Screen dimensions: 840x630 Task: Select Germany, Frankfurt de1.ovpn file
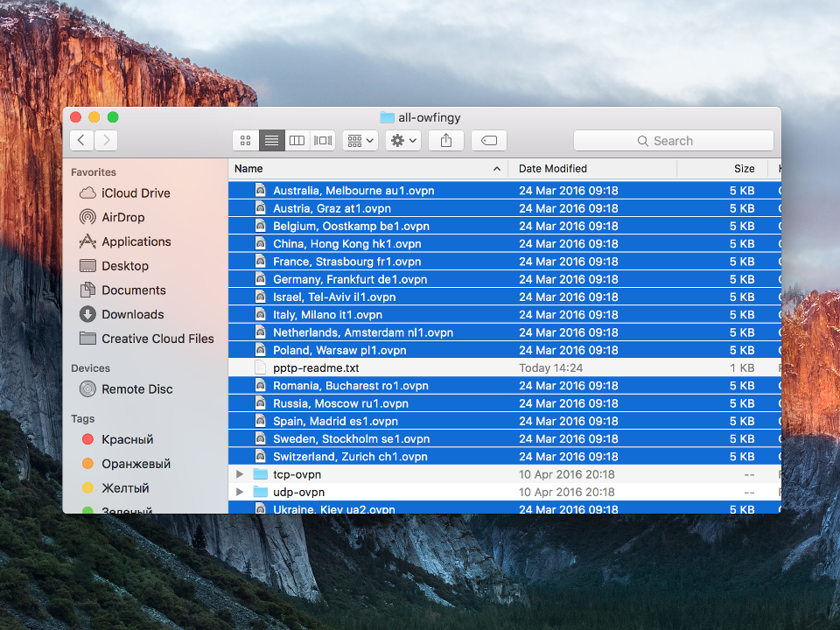[505, 279]
